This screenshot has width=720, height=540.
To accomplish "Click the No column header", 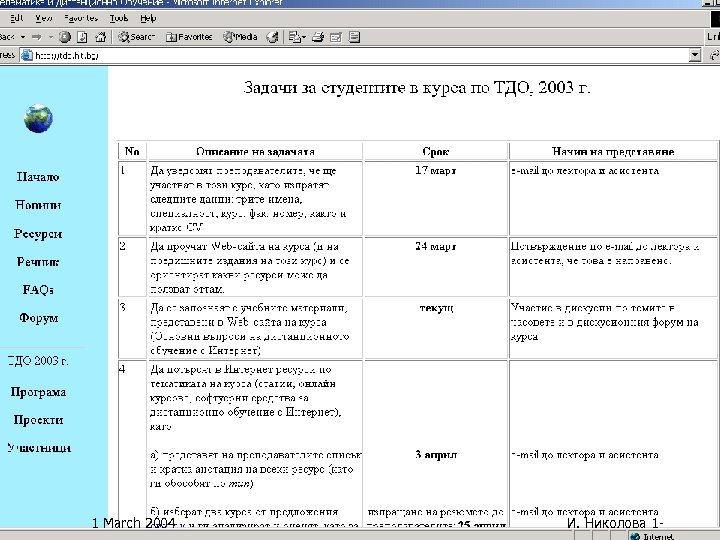I will click(132, 152).
